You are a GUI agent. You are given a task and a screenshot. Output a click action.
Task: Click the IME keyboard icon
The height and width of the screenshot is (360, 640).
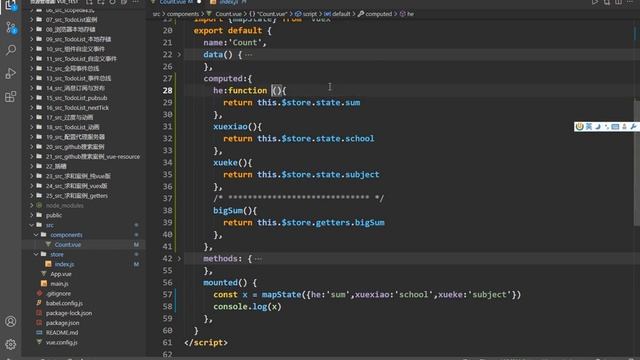point(616,127)
